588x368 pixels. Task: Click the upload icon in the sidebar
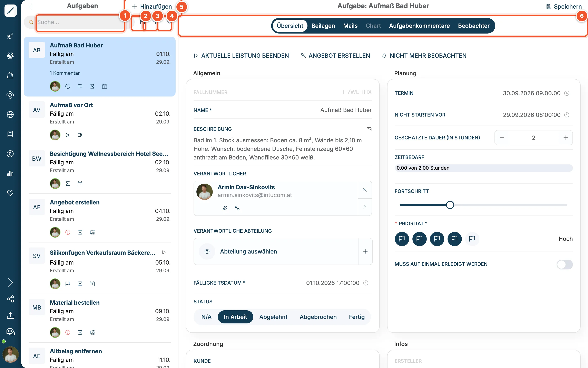(x=10, y=315)
